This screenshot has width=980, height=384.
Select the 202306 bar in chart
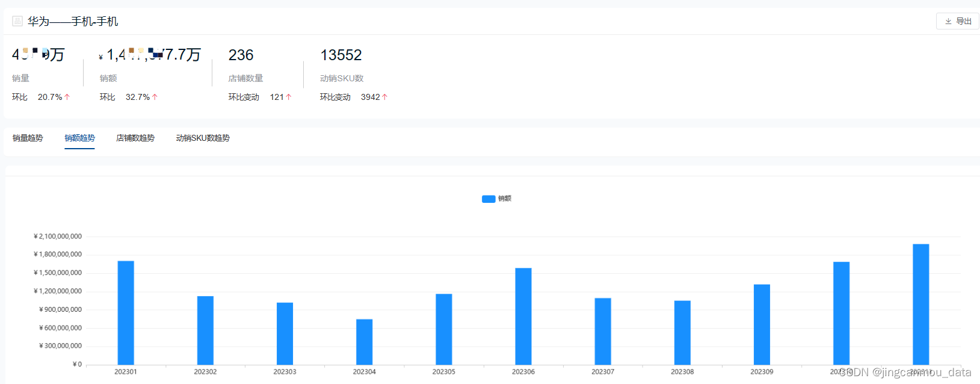pos(523,316)
